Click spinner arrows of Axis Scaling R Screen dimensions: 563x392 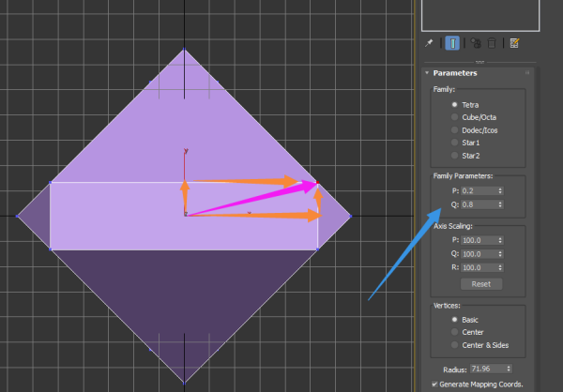500,267
